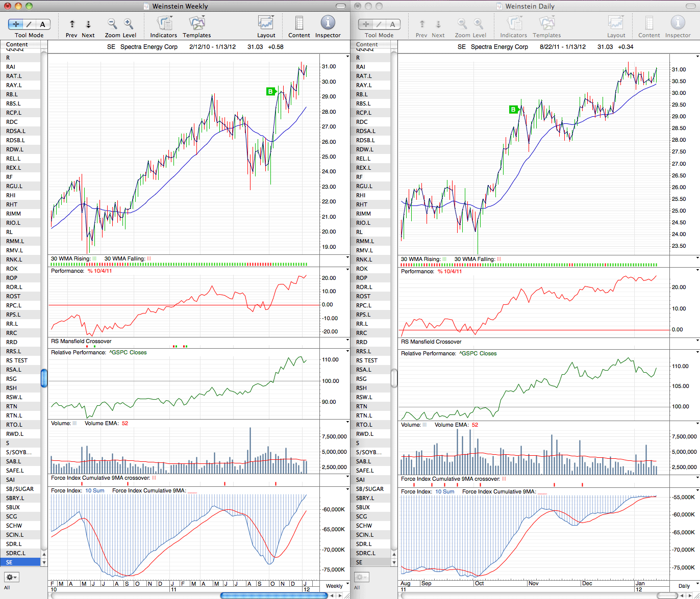The height and width of the screenshot is (599, 700).
Task: Open Relative Performance panel arrow, Weekly
Action: 348,352
